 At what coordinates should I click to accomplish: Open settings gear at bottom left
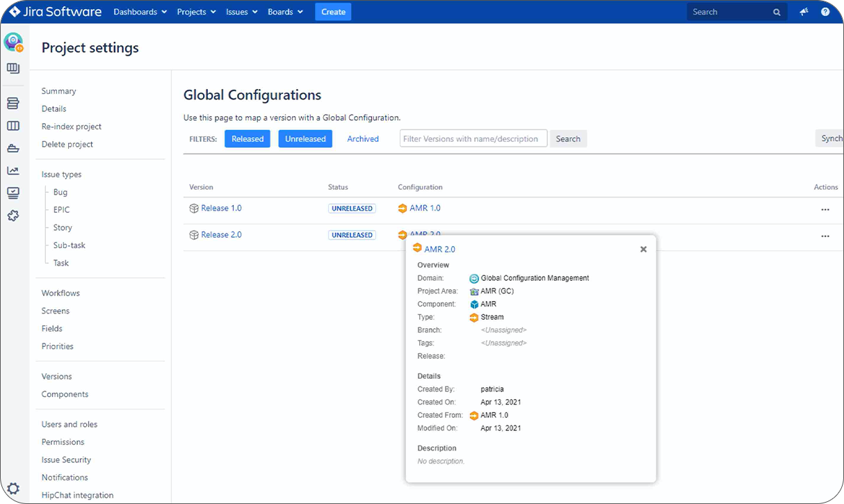click(x=13, y=488)
